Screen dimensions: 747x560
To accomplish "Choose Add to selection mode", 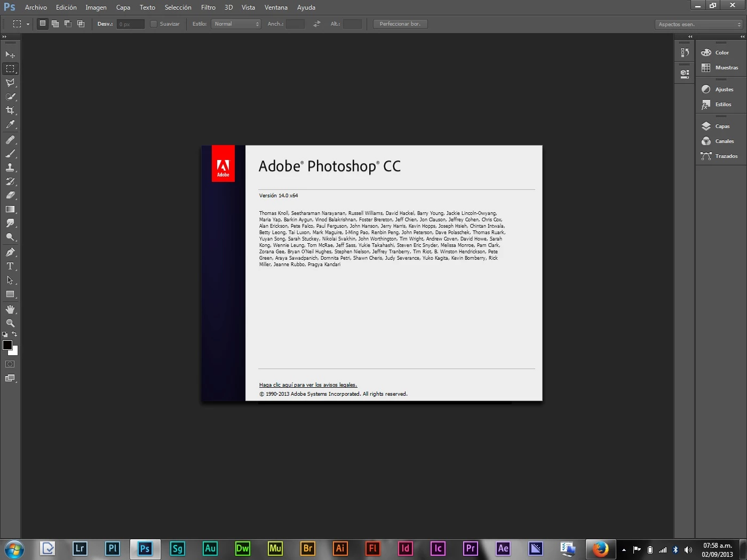I will (x=55, y=23).
